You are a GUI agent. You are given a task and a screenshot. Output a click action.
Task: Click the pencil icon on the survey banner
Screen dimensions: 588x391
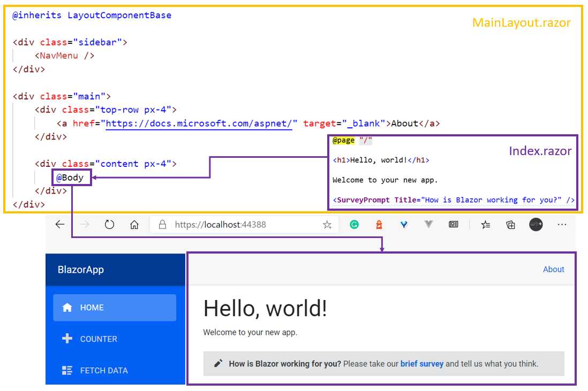tap(218, 363)
